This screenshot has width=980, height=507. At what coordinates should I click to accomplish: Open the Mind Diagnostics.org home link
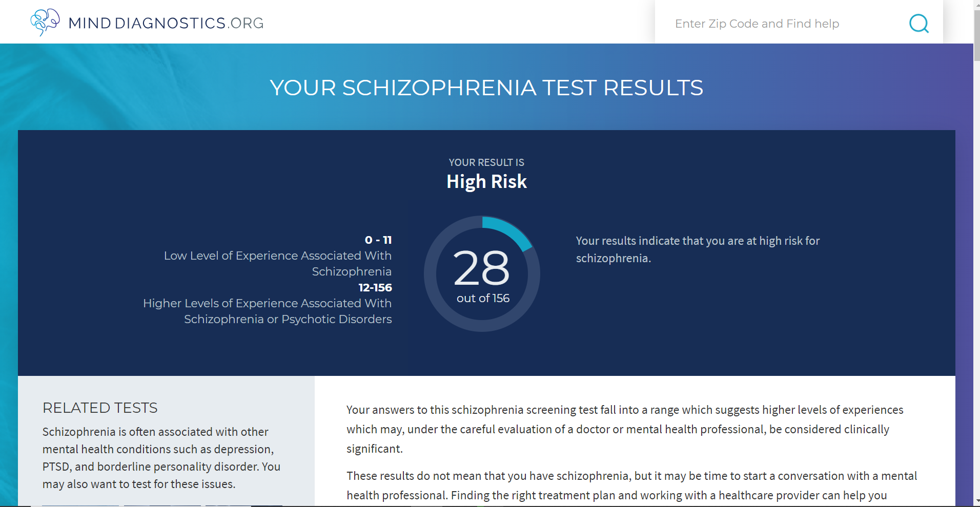pos(147,23)
